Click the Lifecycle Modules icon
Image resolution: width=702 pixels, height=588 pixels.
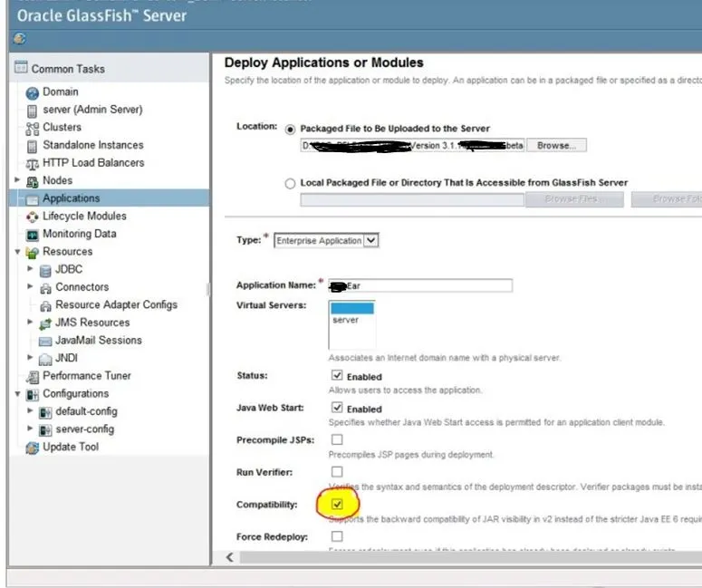click(x=33, y=217)
